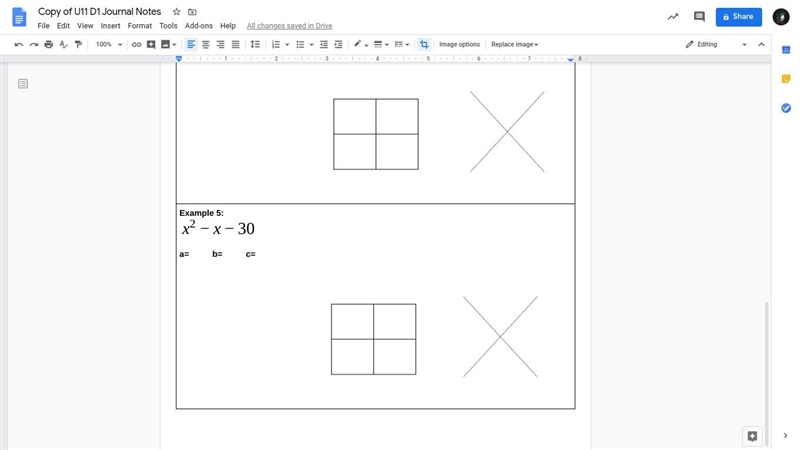The image size is (800, 450).
Task: Hide the side panel with chevron
Action: click(785, 436)
